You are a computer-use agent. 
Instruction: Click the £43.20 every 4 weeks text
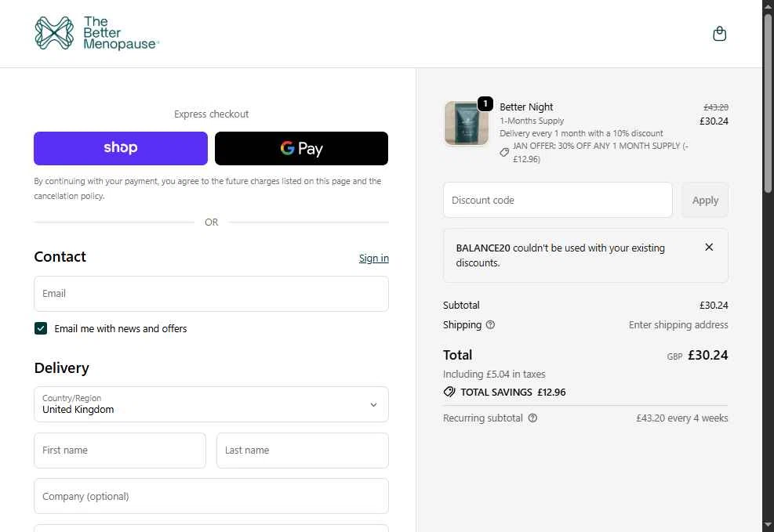point(682,418)
